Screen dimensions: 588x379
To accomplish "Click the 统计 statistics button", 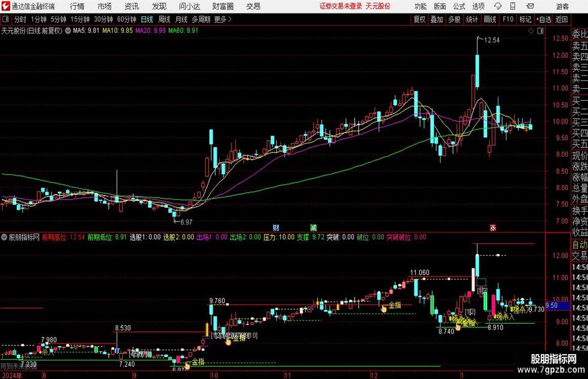I will [472, 19].
